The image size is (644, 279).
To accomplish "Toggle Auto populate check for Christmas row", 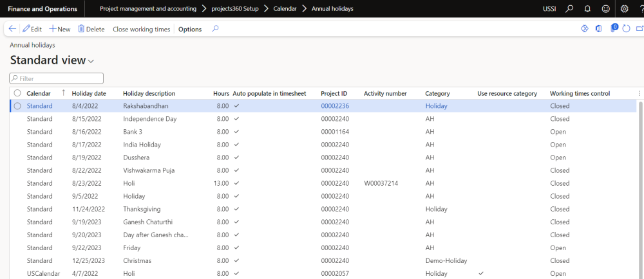I will click(x=236, y=260).
